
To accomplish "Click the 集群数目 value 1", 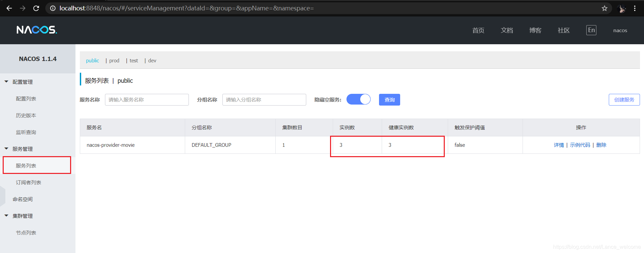I will 283,145.
